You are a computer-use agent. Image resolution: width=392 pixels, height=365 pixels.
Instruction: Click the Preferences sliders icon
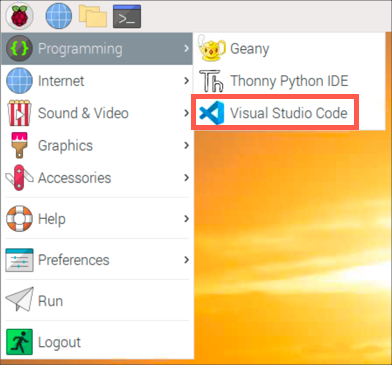click(x=19, y=260)
